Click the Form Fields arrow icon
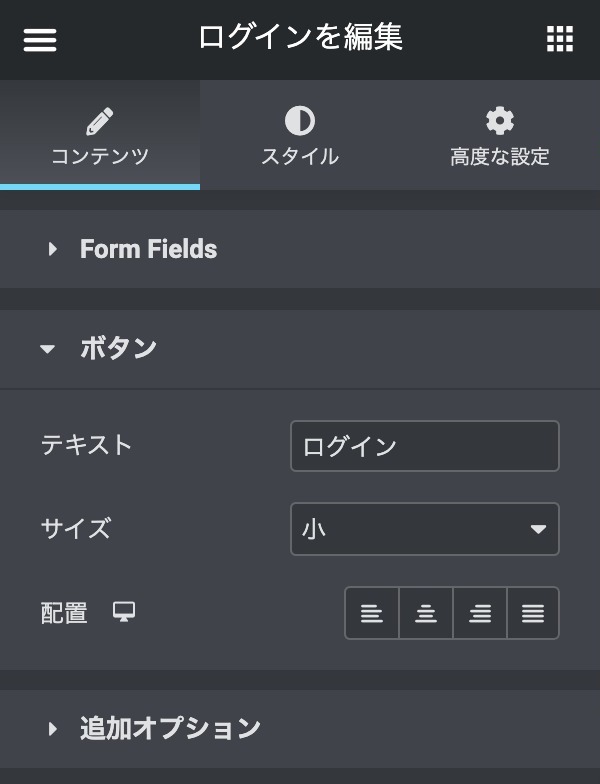Screen dimensions: 600x784 [x=53, y=249]
